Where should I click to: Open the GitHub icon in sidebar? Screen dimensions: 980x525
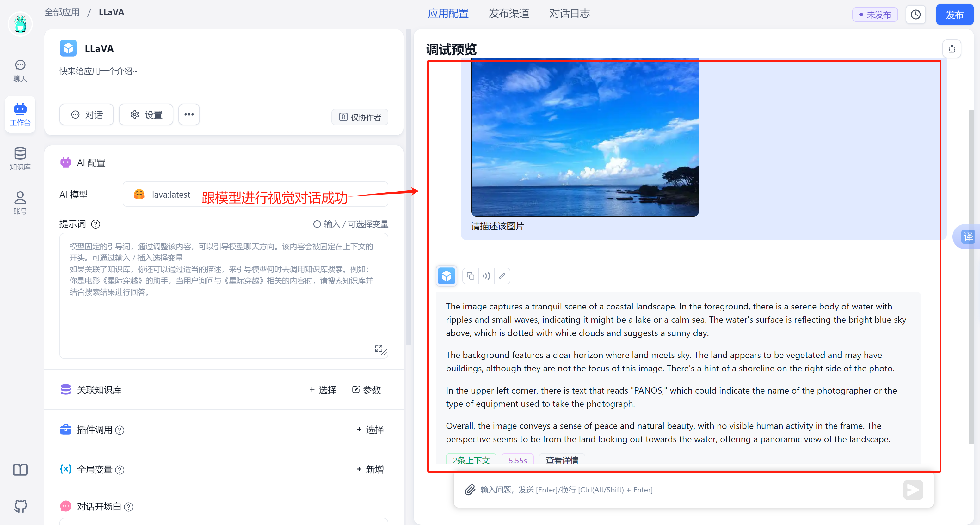click(x=20, y=506)
